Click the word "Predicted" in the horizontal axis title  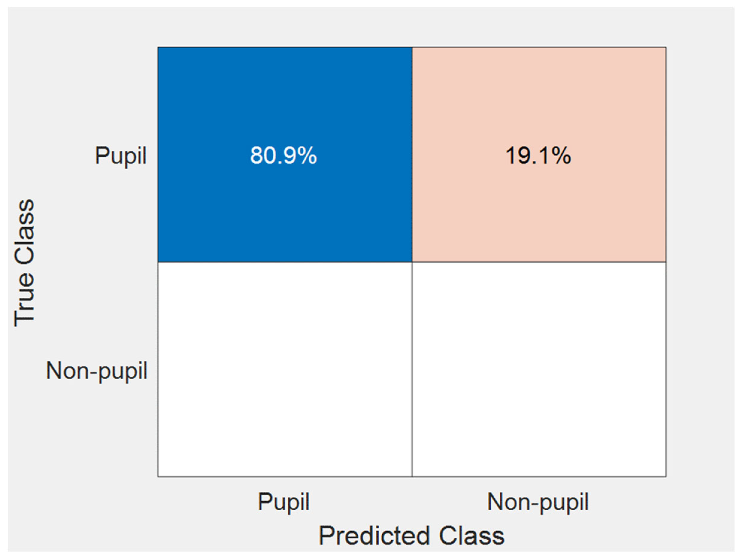(x=374, y=535)
